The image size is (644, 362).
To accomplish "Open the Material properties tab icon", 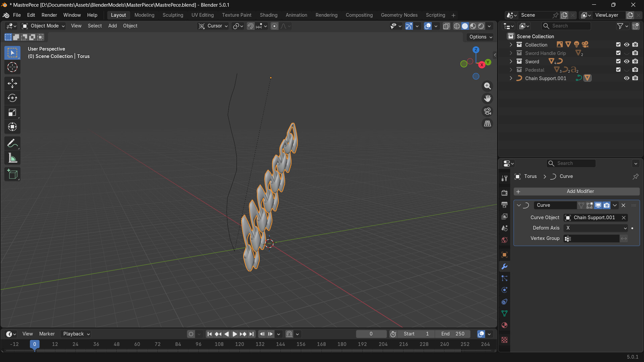I will pos(504,325).
